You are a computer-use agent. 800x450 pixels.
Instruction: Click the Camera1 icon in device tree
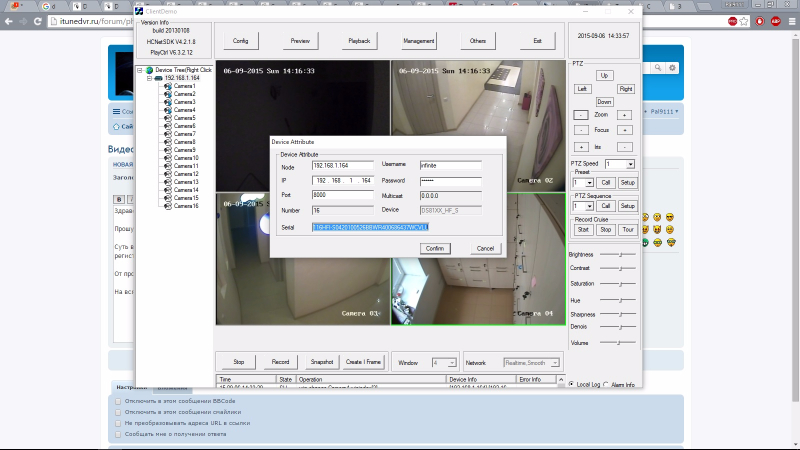click(x=168, y=86)
